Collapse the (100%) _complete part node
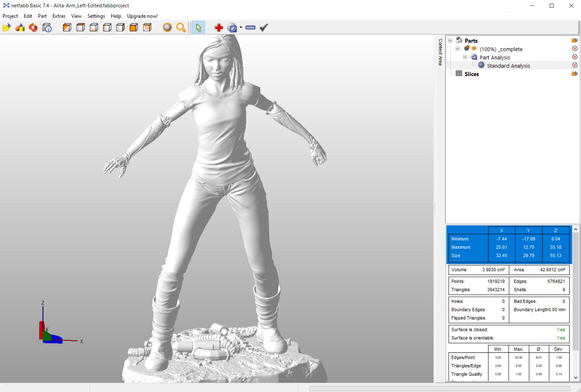581x392 pixels. [458, 49]
